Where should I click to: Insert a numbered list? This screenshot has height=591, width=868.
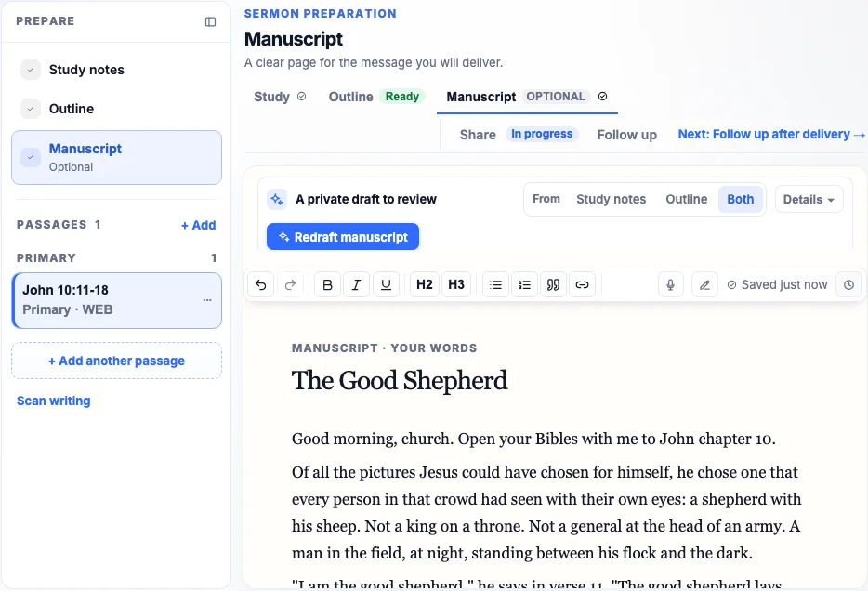[x=525, y=284]
